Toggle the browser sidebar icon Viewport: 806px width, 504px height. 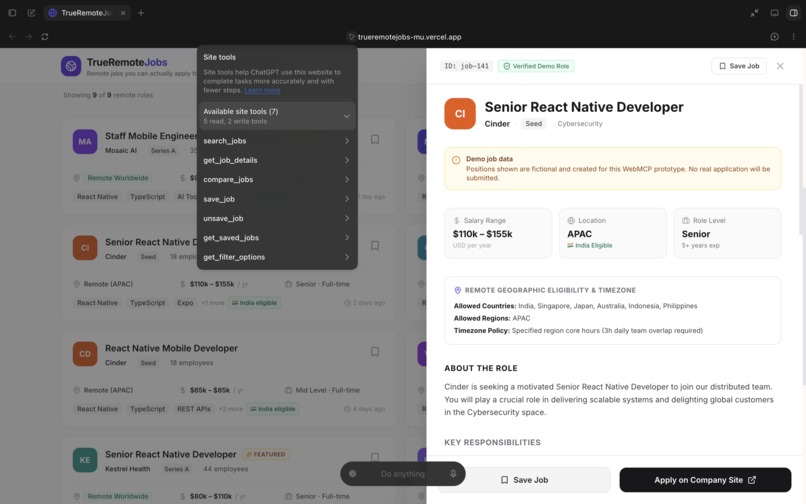(x=12, y=13)
